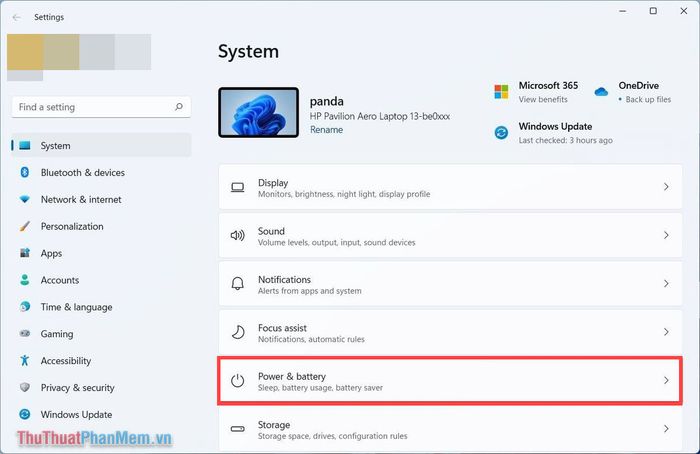
Task: Click the OneDrive cloud icon
Action: point(601,92)
